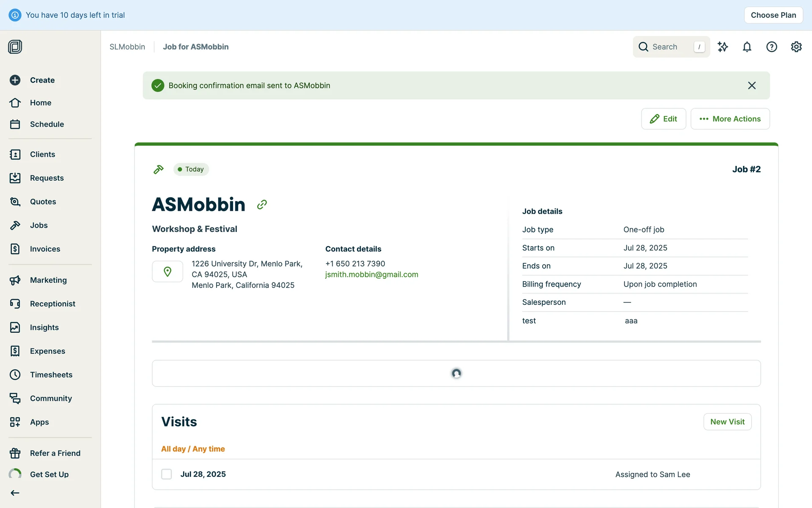This screenshot has height=508, width=812.
Task: Dismiss the booking confirmation banner
Action: tap(752, 86)
